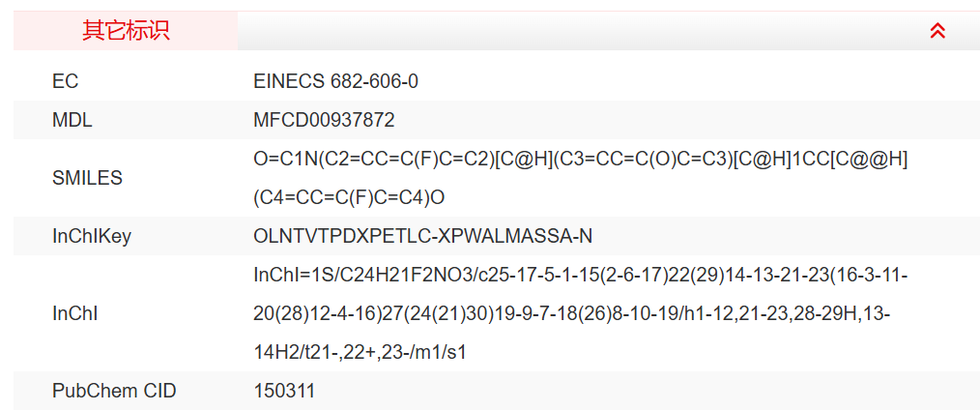Screen dimensions: 980x411
Task: Open the PubChem CID 150311 value
Action: [284, 392]
